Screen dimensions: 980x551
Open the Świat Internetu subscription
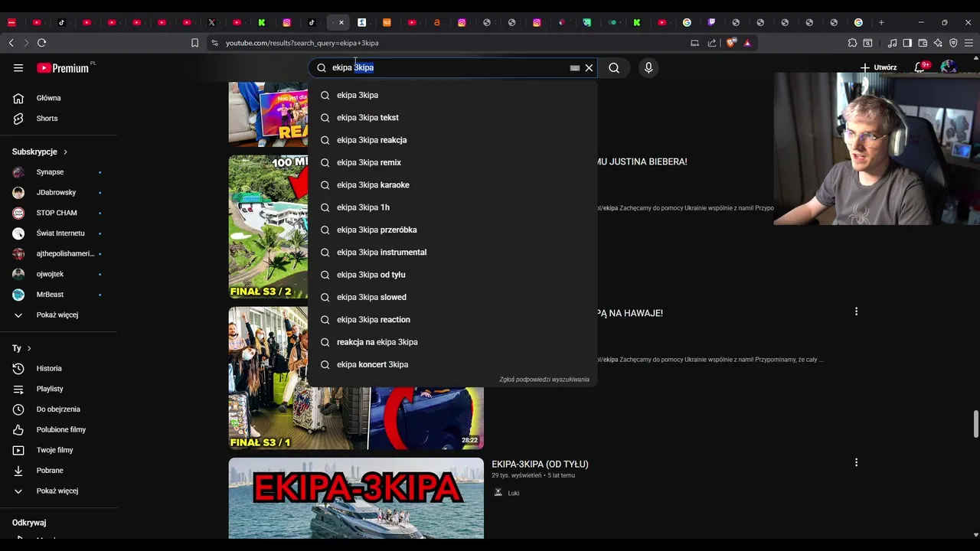[59, 233]
